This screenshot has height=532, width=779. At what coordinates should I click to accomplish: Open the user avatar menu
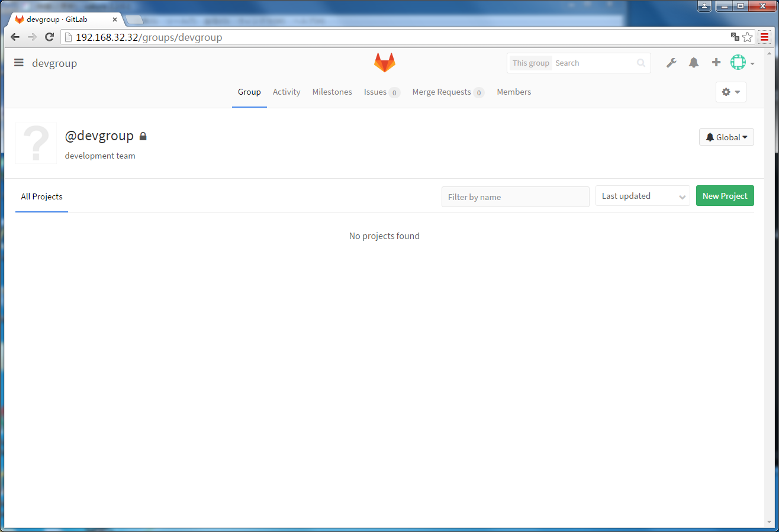point(742,63)
